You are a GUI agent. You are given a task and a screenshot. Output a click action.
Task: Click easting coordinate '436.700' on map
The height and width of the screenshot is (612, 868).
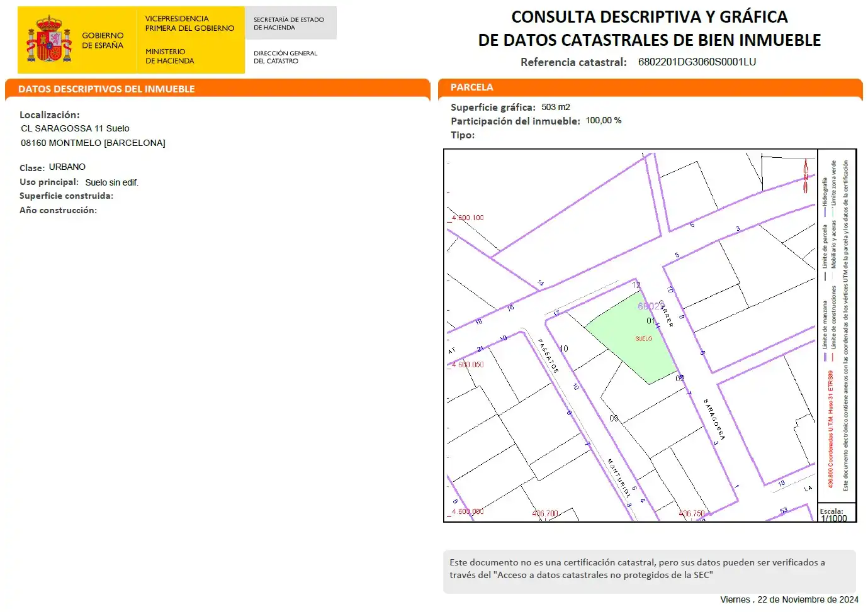pyautogui.click(x=545, y=514)
